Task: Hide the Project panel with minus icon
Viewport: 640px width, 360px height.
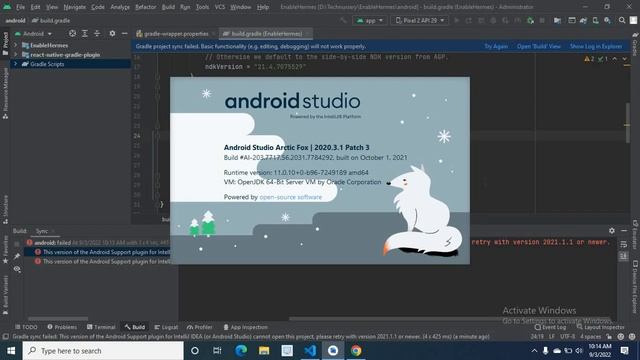Action: (124, 33)
